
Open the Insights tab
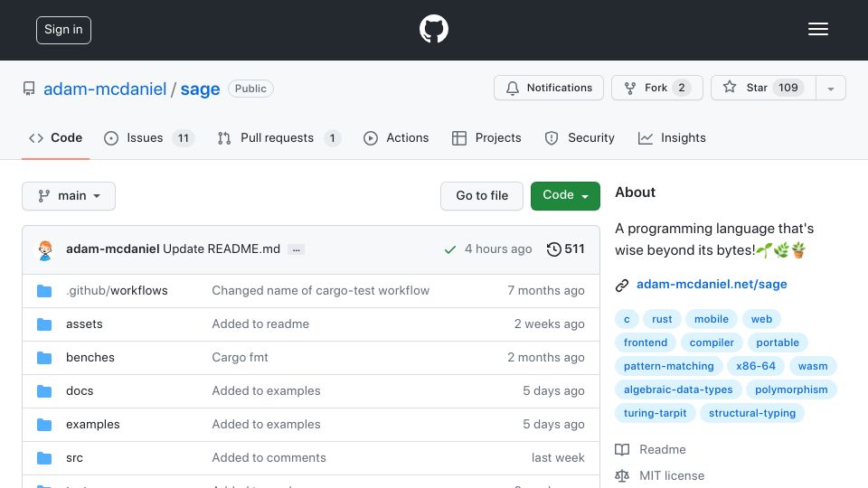point(672,137)
